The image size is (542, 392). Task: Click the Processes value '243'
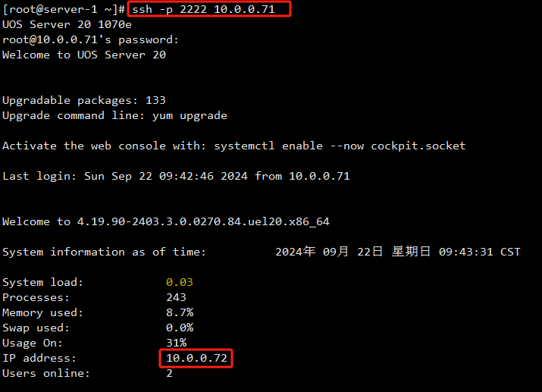point(176,298)
